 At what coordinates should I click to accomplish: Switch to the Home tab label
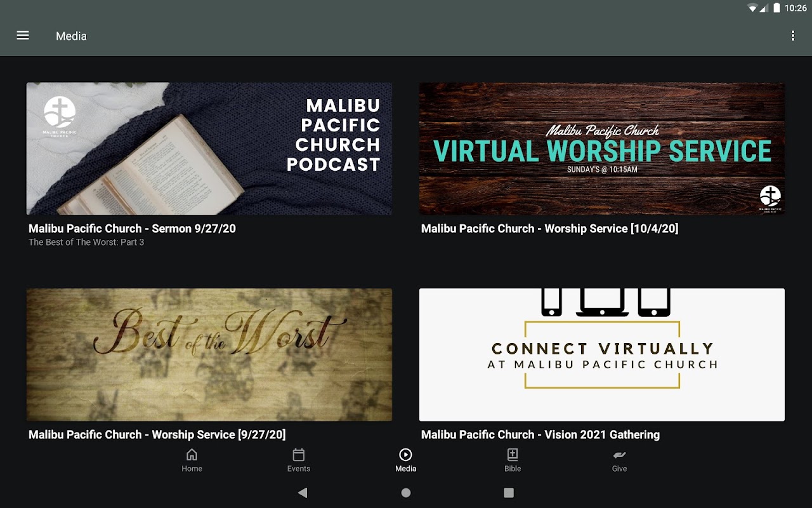pyautogui.click(x=192, y=469)
